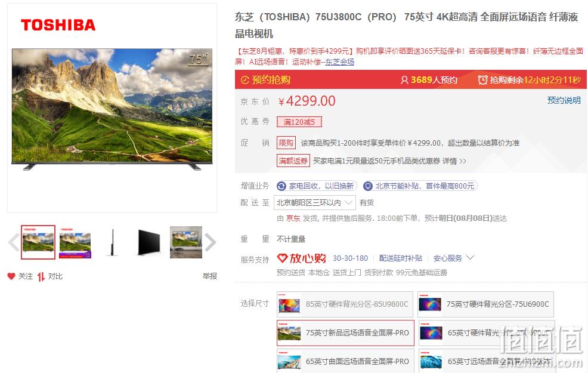This screenshot has width=588, height=373.
Task: Click the clock icon next to 预约抢购
Action: click(245, 80)
